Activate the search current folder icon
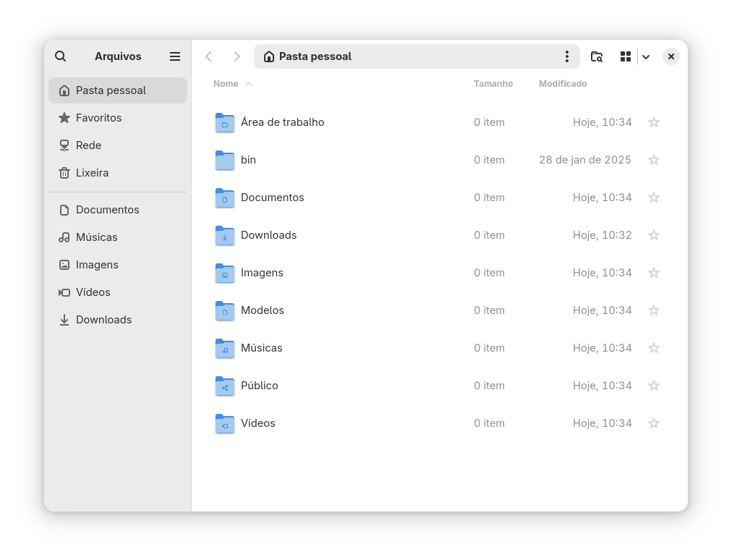This screenshot has height=560, width=732. point(596,56)
